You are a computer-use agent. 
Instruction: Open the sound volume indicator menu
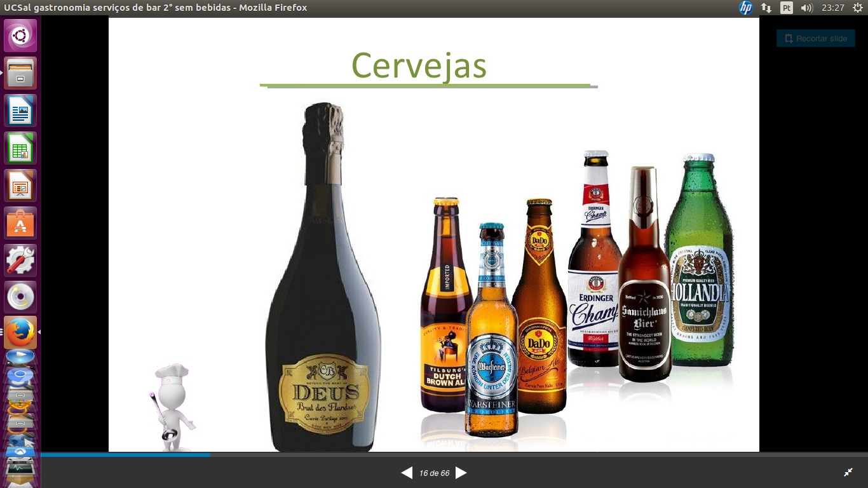(x=807, y=8)
